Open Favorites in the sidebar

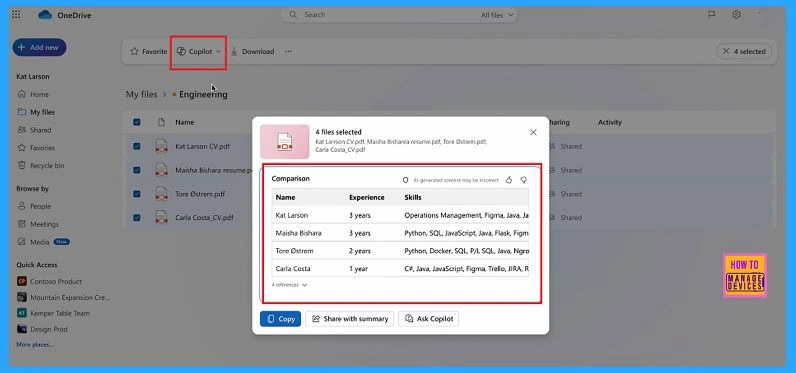36,148
